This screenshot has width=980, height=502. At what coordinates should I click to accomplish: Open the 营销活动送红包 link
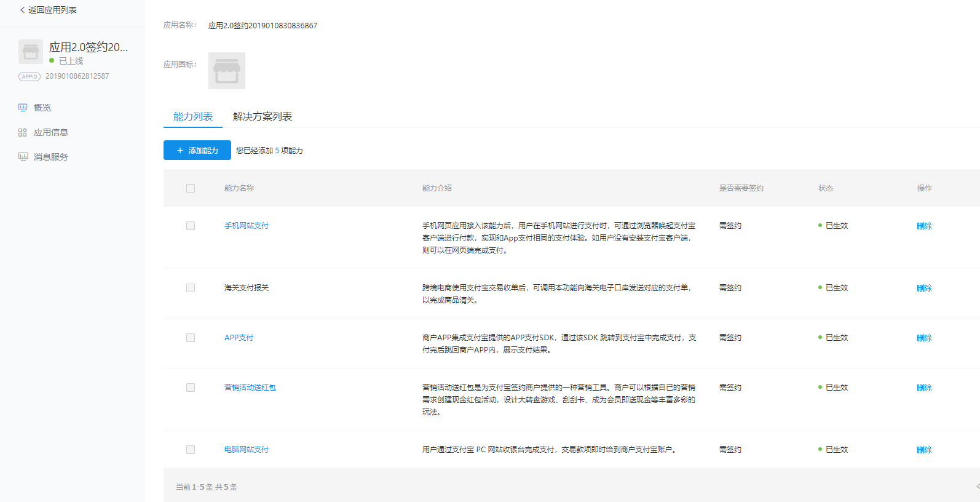pyautogui.click(x=250, y=388)
